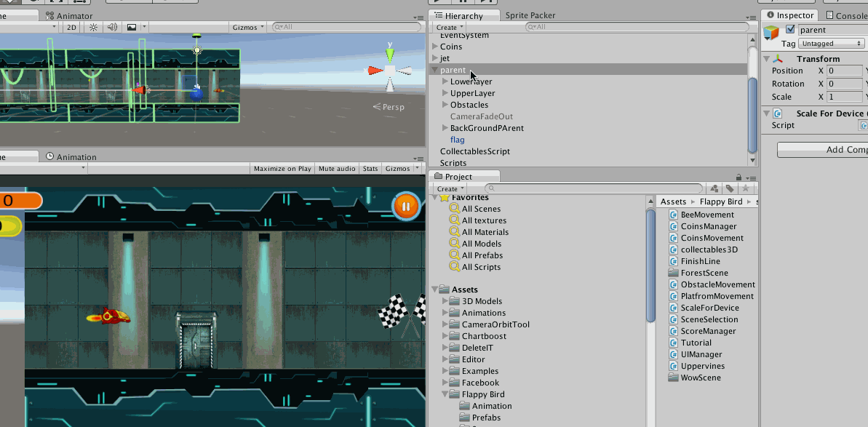Toggle Mute audio in Game view
Screen dimensions: 868x427
pos(337,169)
